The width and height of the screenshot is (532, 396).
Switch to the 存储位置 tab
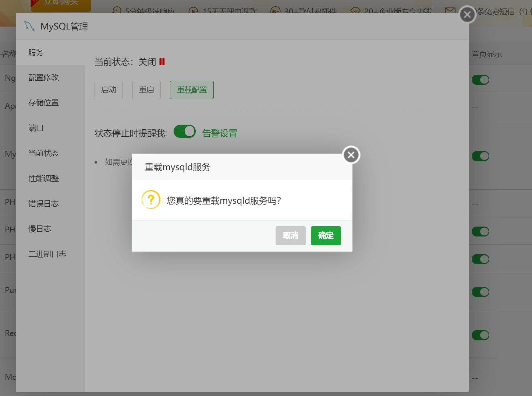tap(50, 103)
